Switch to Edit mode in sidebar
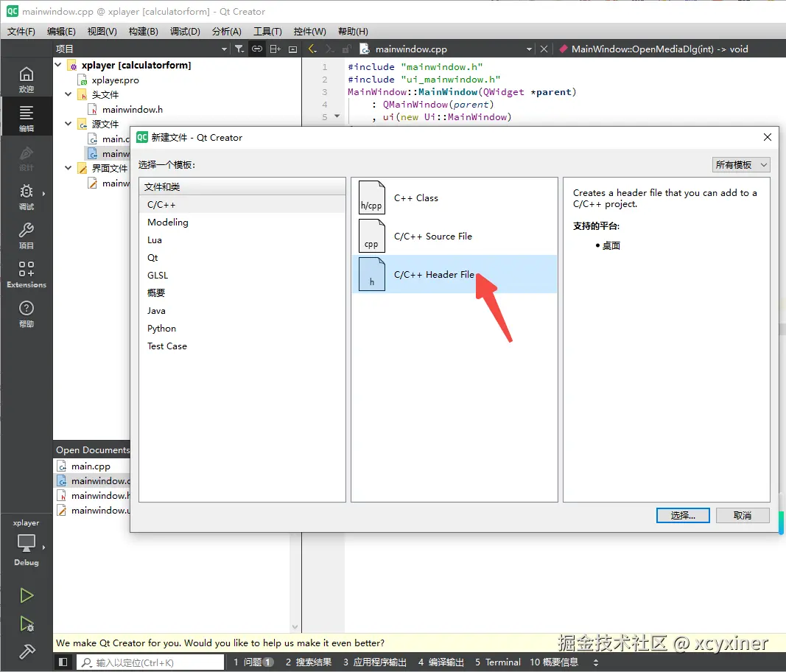Screen dimensions: 786x672 [x=26, y=119]
